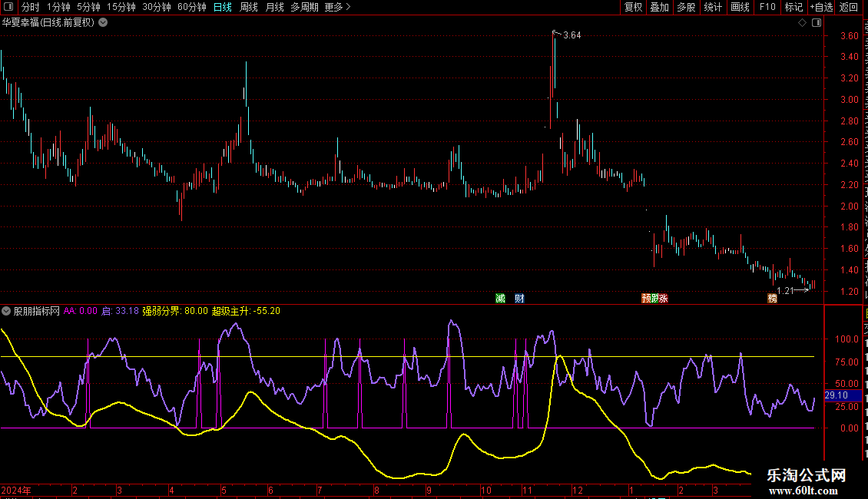Click the 2024年 date axis label

(16, 491)
